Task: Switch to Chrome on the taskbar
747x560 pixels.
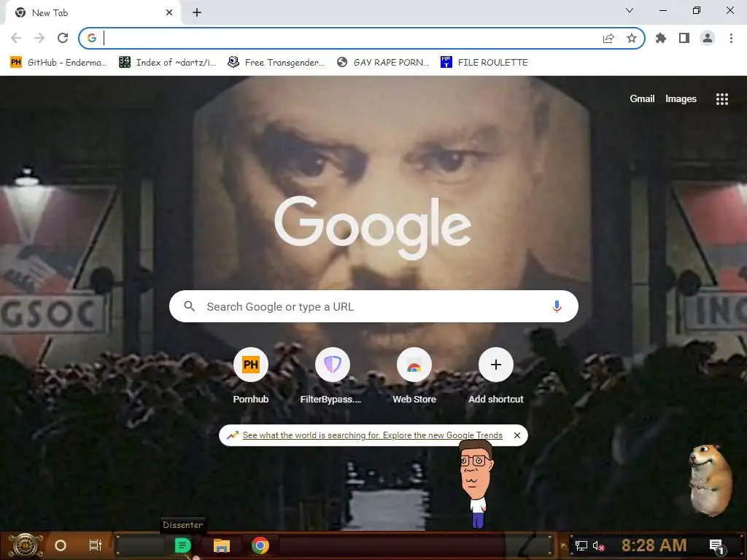Action: 260,545
